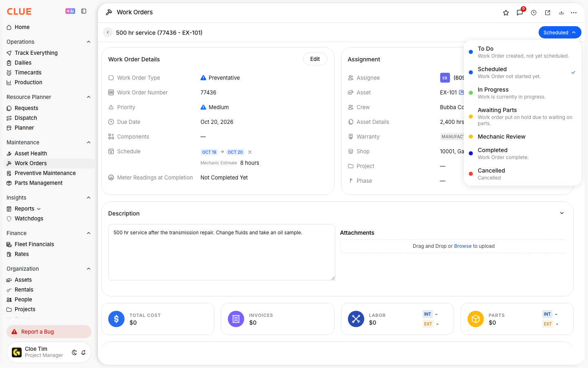
Task: Open the EX-101 asset external link icon
Action: coord(461,92)
